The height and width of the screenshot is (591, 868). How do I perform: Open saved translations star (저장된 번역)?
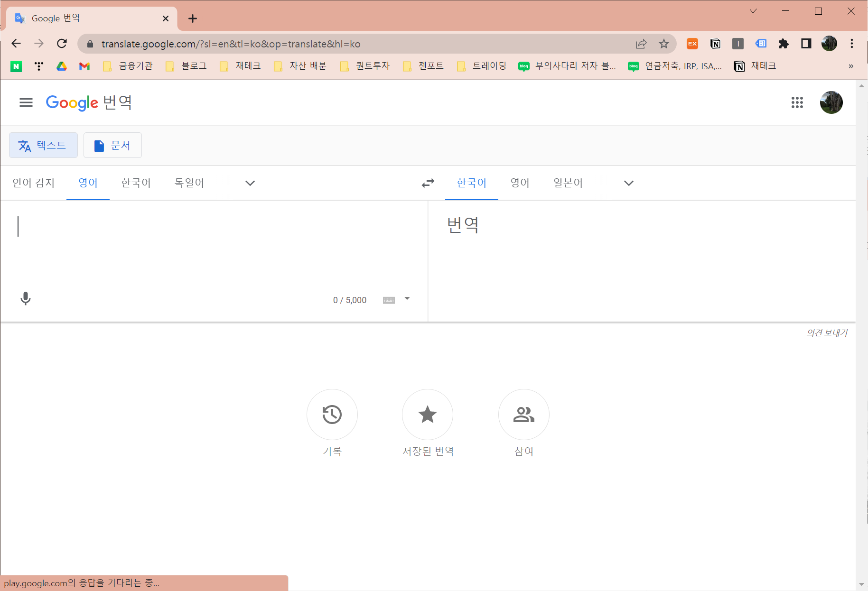tap(428, 415)
